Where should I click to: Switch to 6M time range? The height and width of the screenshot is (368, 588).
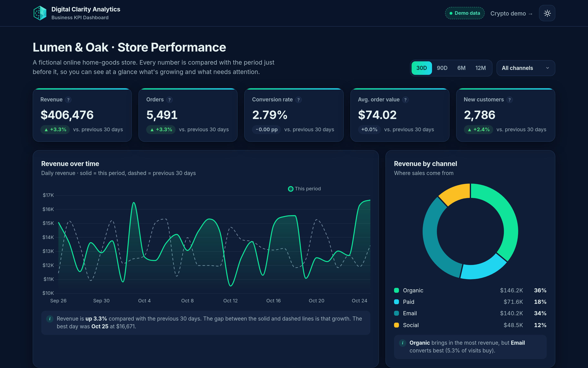click(461, 68)
